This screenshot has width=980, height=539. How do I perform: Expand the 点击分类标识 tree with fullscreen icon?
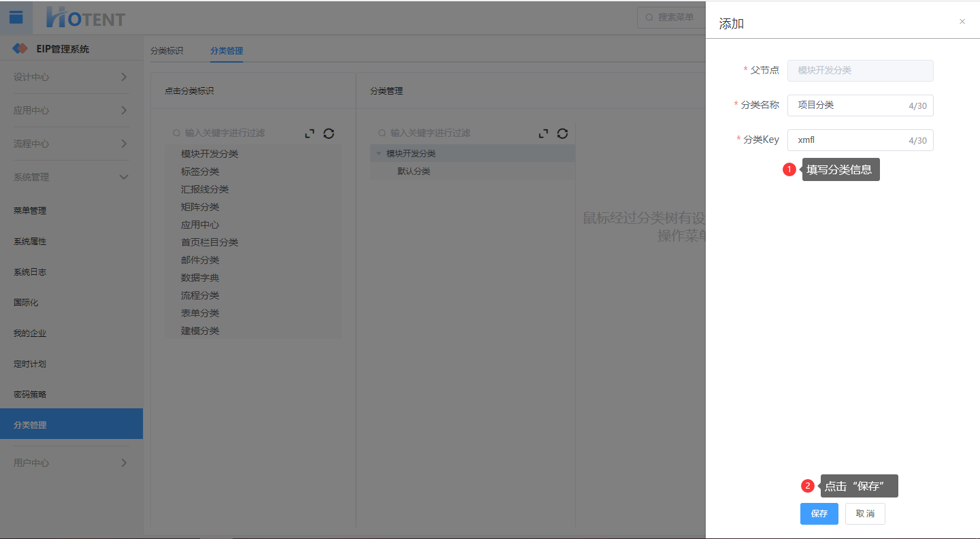click(x=310, y=133)
